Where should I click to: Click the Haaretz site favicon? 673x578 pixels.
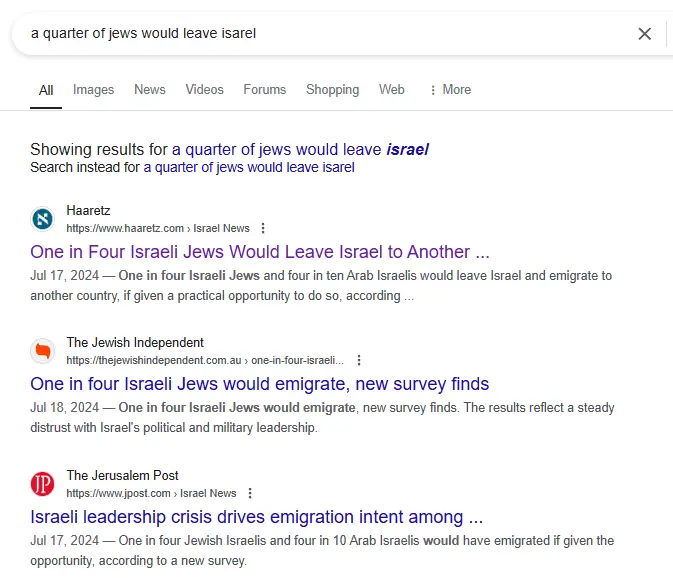coord(42,219)
